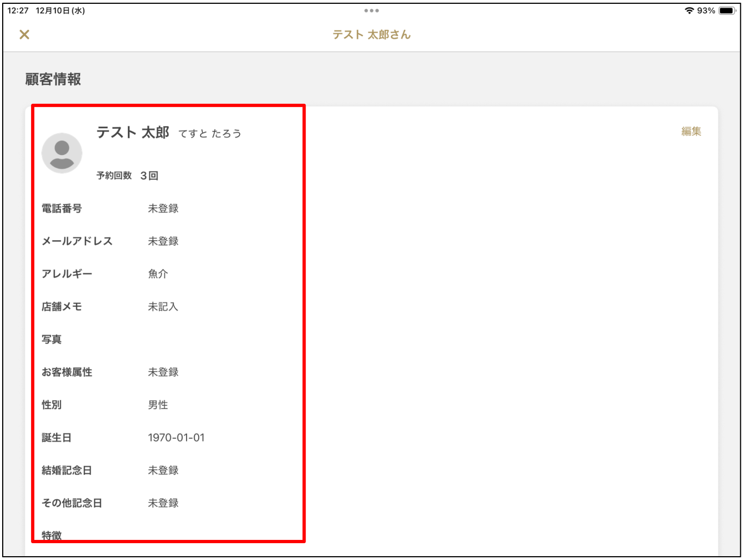Click the date display 12月10日 (水)

point(60,10)
